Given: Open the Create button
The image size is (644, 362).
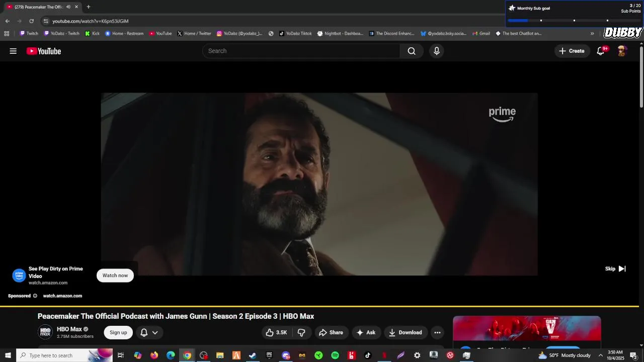Looking at the screenshot, I should click(x=572, y=51).
